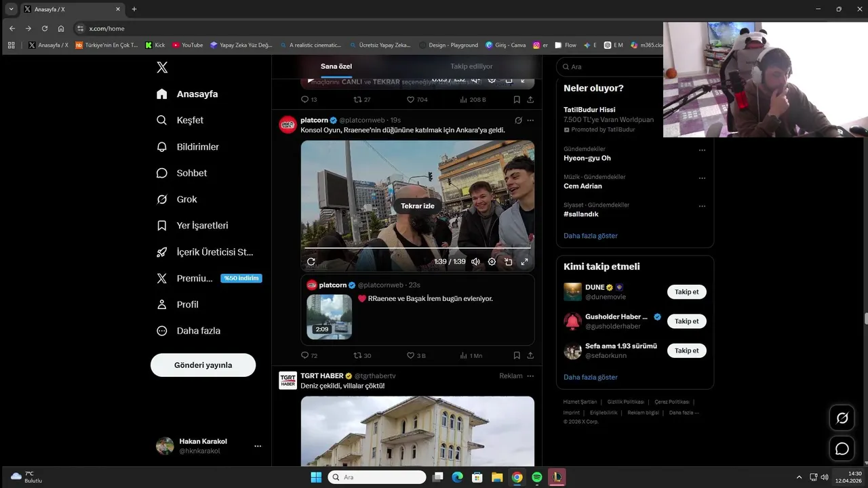Bookmark the platcorn Konsol Oyun post

(x=517, y=355)
